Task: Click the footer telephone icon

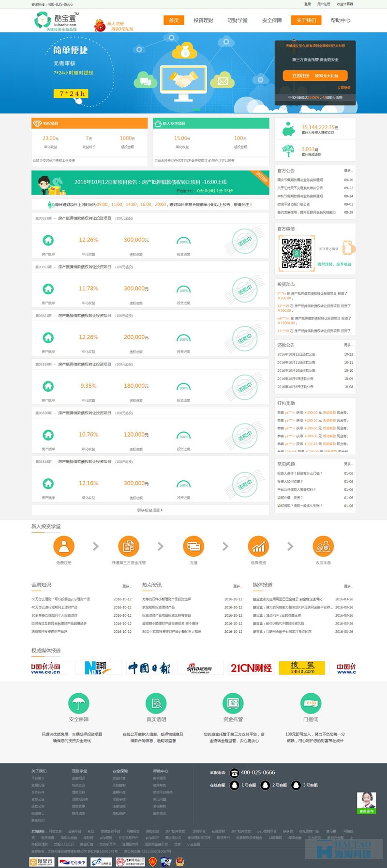Action: click(x=235, y=773)
